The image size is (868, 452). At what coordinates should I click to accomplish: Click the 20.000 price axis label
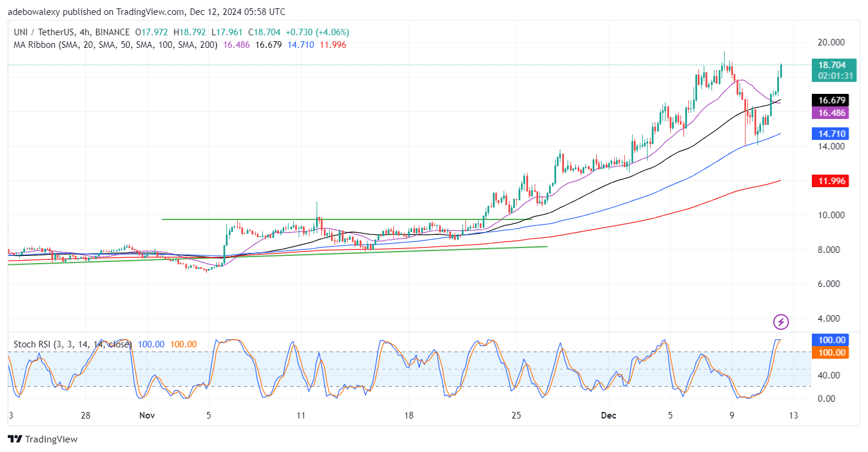coord(832,42)
